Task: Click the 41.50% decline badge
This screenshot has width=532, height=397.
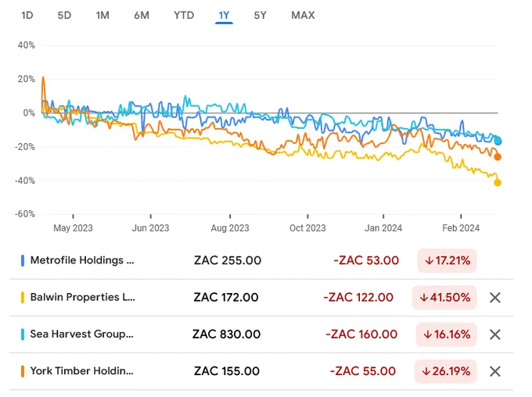Action: coord(444,298)
